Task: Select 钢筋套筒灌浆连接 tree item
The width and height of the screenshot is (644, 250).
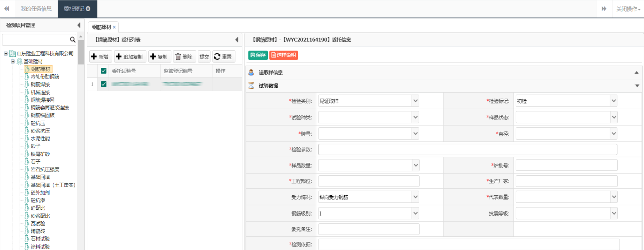Action: [50, 108]
